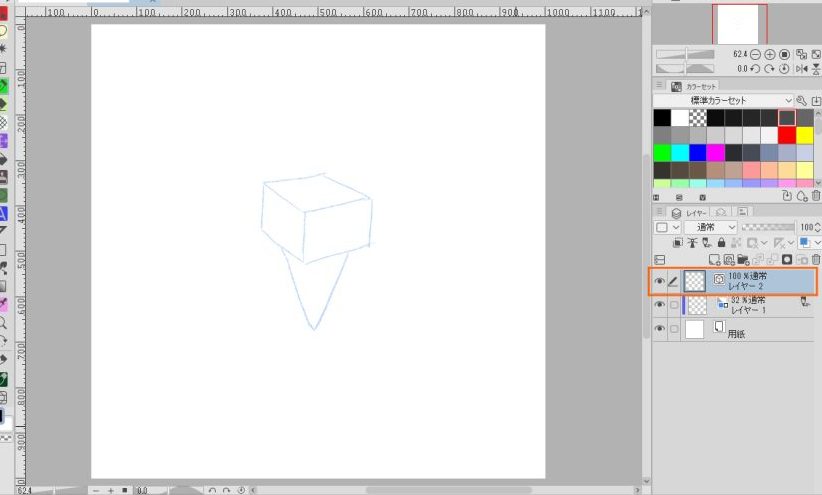Click replace color icon below swatches

point(787,197)
